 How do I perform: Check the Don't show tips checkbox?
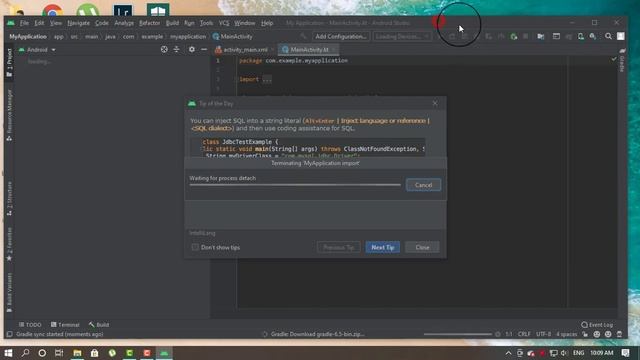pyautogui.click(x=195, y=247)
